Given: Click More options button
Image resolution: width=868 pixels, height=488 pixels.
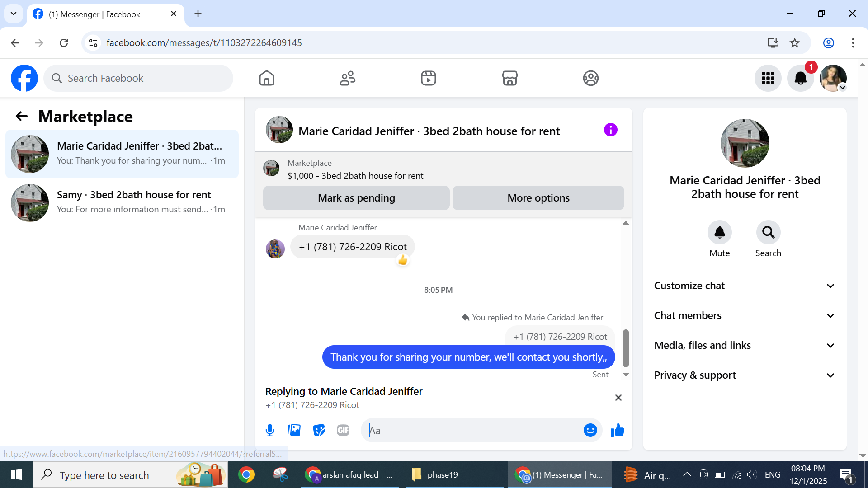Looking at the screenshot, I should 538,198.
